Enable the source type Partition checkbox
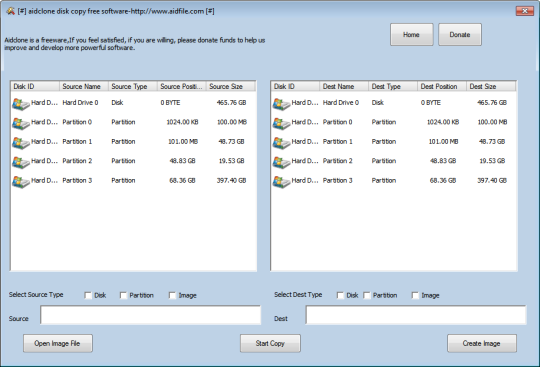540x367 pixels. click(x=123, y=295)
